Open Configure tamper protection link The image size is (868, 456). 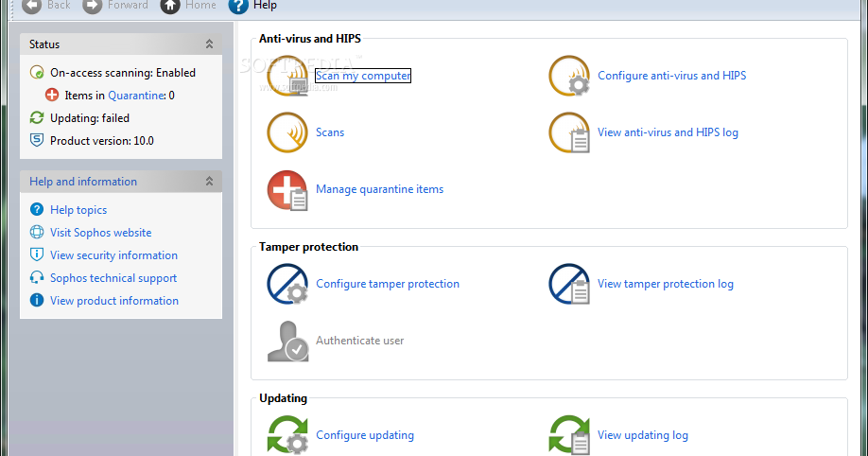tap(388, 284)
